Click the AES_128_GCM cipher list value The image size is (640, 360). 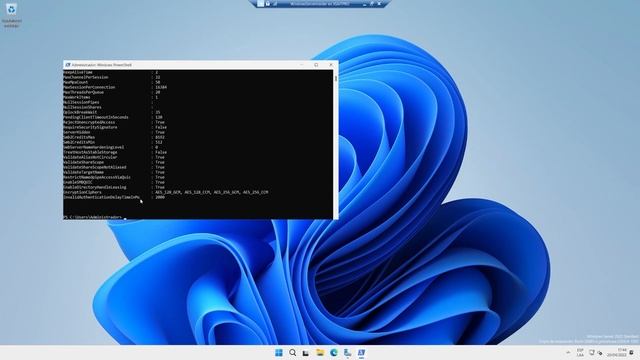pyautogui.click(x=211, y=192)
